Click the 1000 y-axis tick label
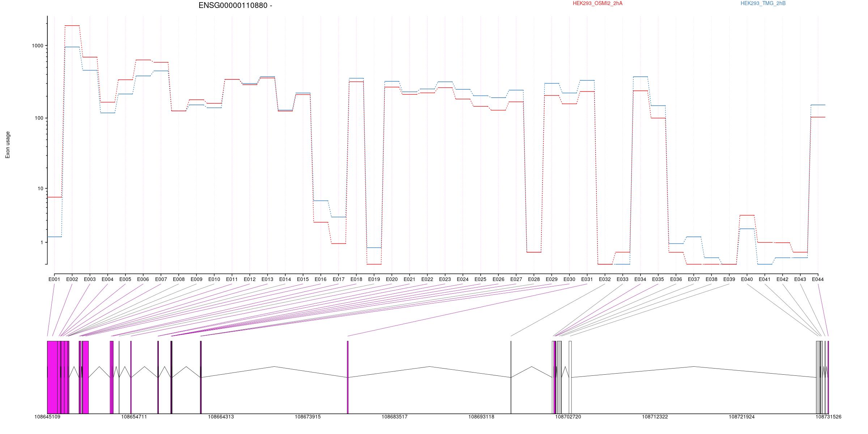This screenshot has height=434, width=868. tap(37, 46)
